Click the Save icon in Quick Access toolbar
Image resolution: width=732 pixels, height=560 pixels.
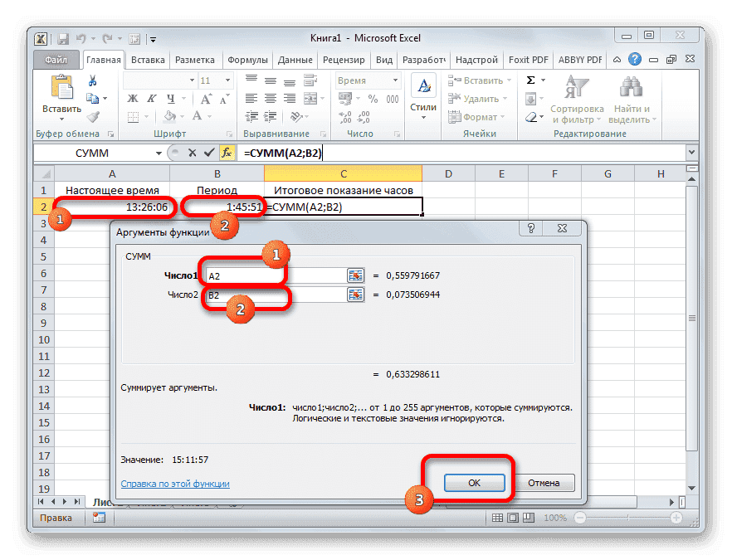pos(62,38)
